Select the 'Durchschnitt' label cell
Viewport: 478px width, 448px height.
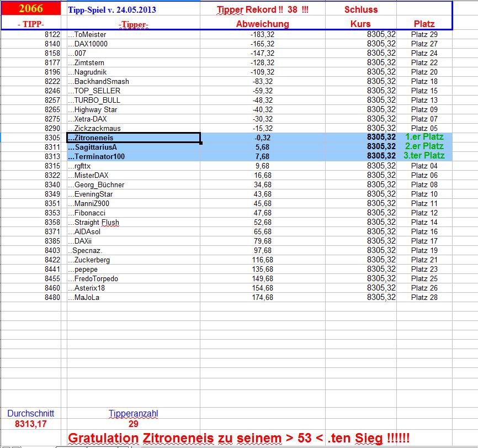[31, 413]
